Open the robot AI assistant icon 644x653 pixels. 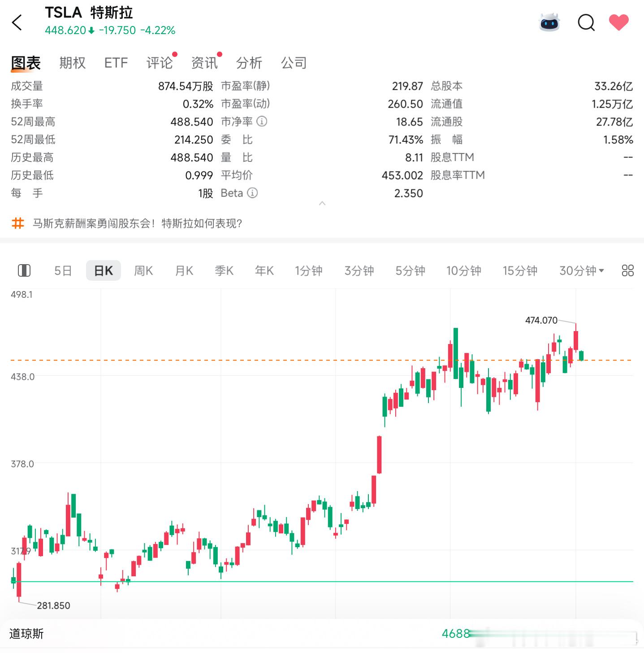coord(549,22)
